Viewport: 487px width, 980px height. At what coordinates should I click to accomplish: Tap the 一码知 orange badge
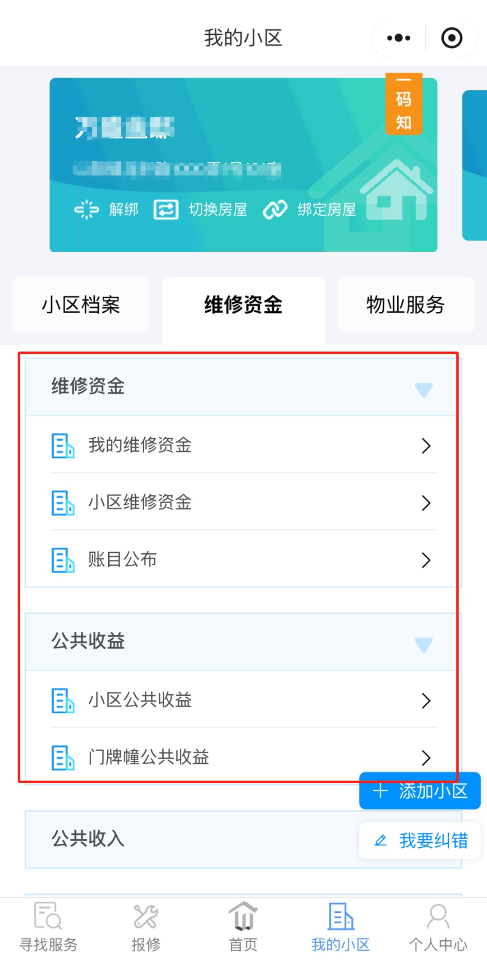(404, 105)
